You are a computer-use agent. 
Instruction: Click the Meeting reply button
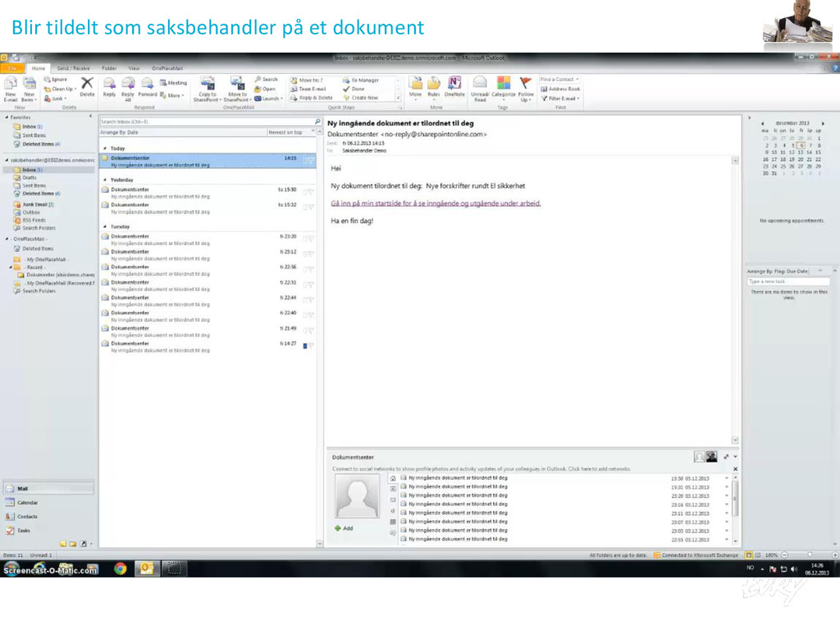click(174, 83)
